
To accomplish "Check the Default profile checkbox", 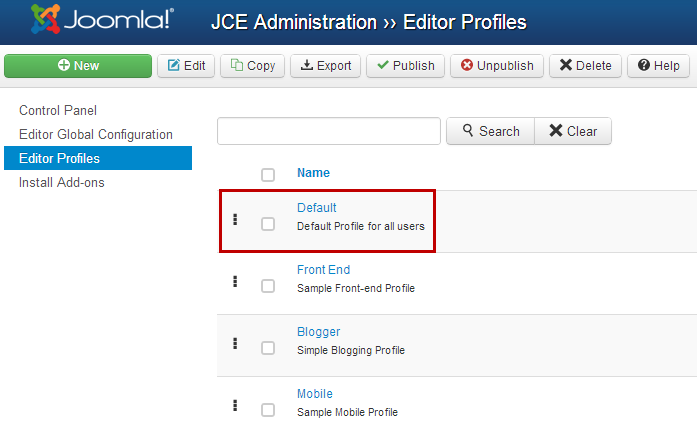I will click(268, 224).
